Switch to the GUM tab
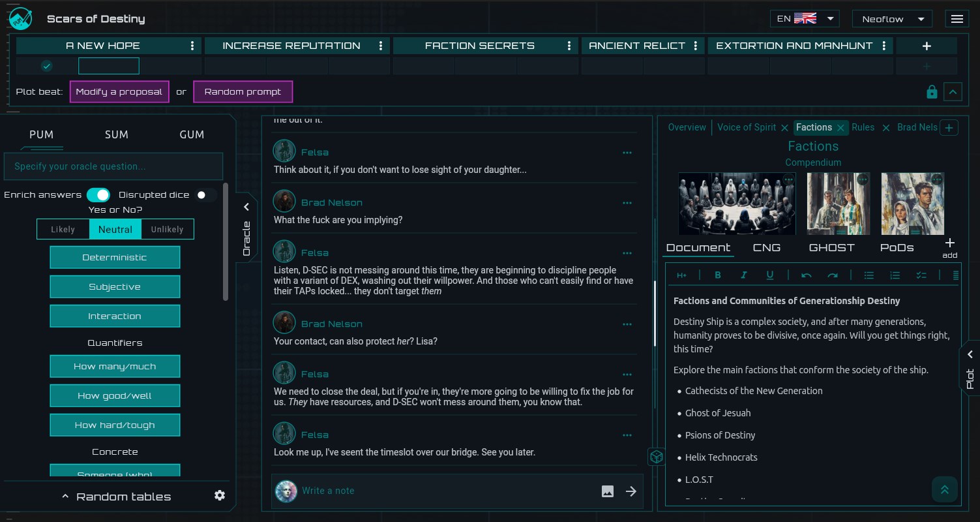Screen dimensions: 980x522 191,134
